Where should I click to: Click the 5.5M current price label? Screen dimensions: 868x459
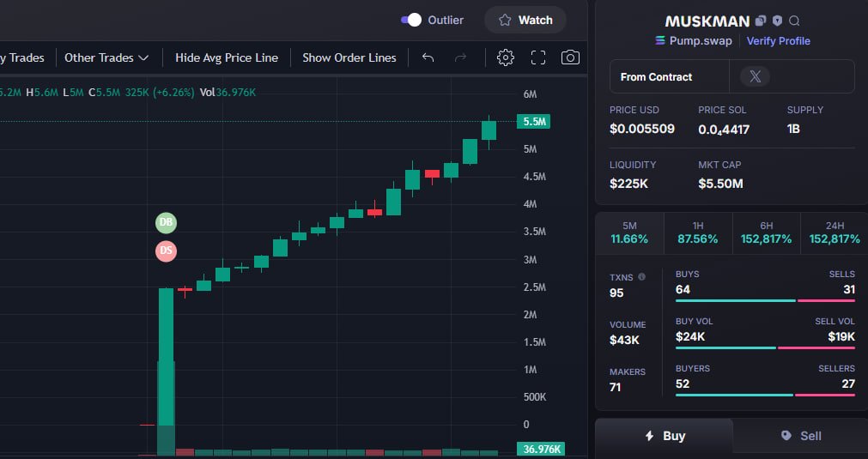point(533,122)
